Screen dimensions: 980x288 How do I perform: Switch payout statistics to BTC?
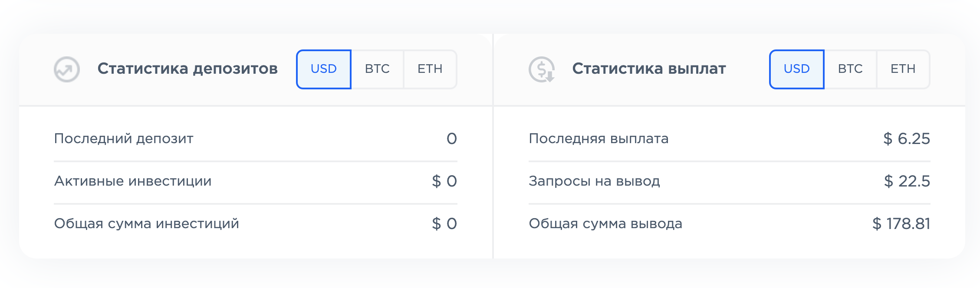[x=850, y=69]
